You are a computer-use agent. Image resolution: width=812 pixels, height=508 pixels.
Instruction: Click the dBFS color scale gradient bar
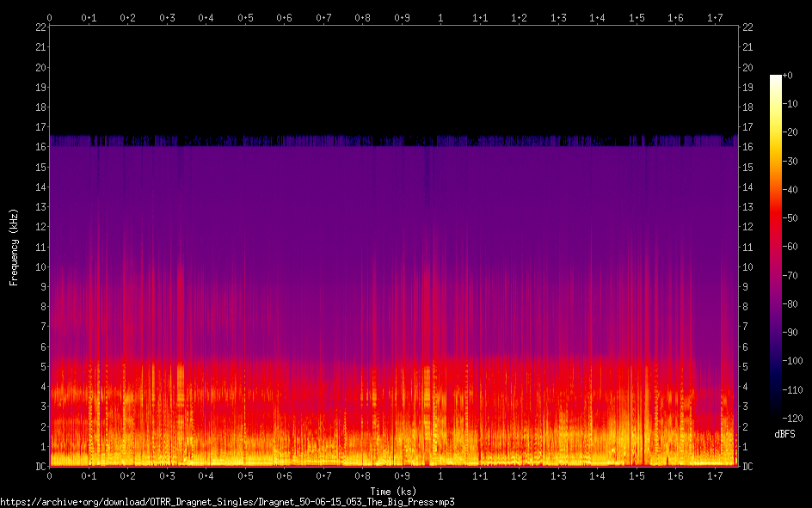coord(776,247)
